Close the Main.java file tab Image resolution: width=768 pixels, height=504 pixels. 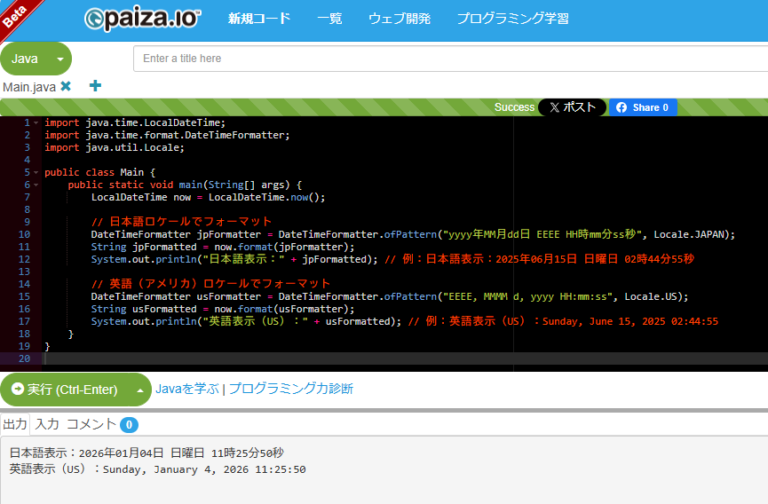[x=66, y=87]
